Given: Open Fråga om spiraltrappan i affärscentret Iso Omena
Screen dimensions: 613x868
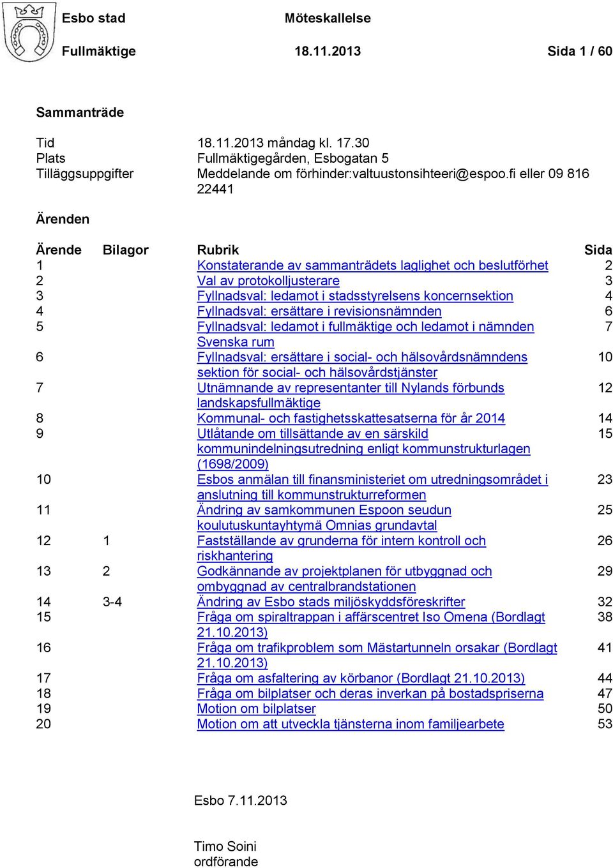Looking at the screenshot, I should tap(371, 618).
